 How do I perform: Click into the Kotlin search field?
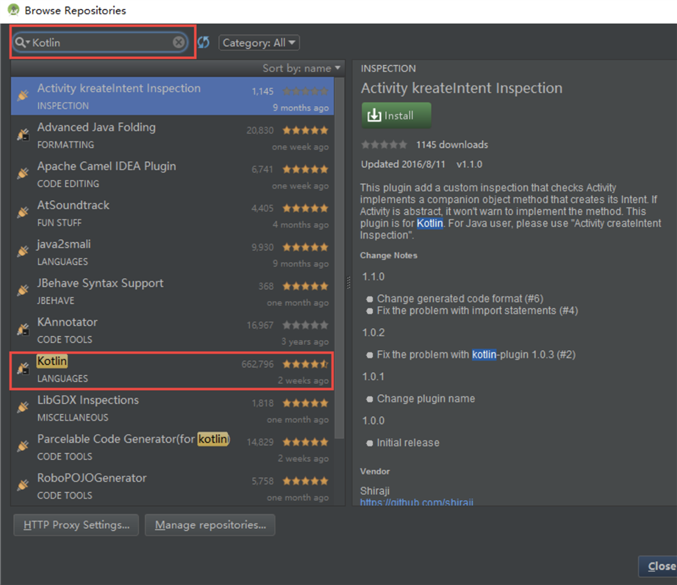pyautogui.click(x=102, y=42)
